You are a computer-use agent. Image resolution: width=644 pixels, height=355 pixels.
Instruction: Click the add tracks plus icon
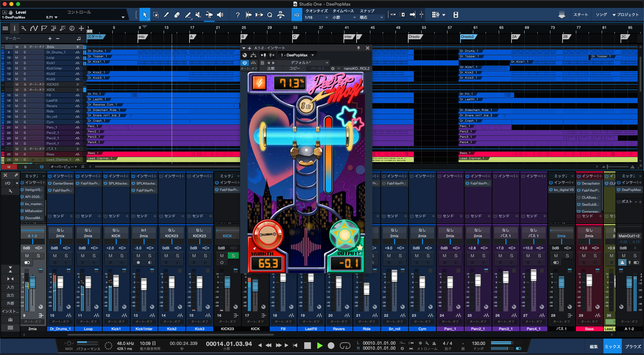[x=81, y=29]
